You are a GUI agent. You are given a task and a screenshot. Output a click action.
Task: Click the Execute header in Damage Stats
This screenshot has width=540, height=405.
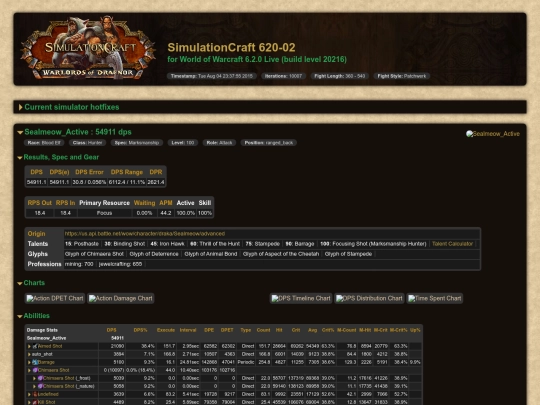pos(166,330)
